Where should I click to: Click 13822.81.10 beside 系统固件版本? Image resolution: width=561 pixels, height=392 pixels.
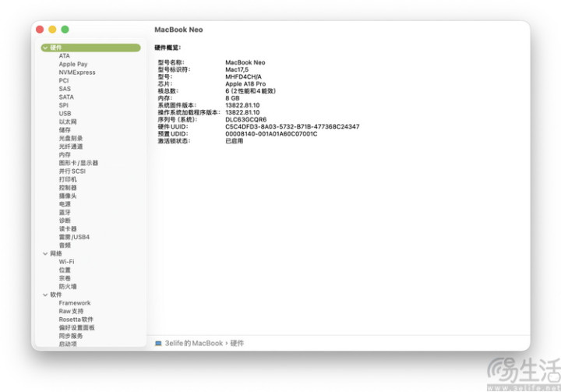click(x=242, y=105)
